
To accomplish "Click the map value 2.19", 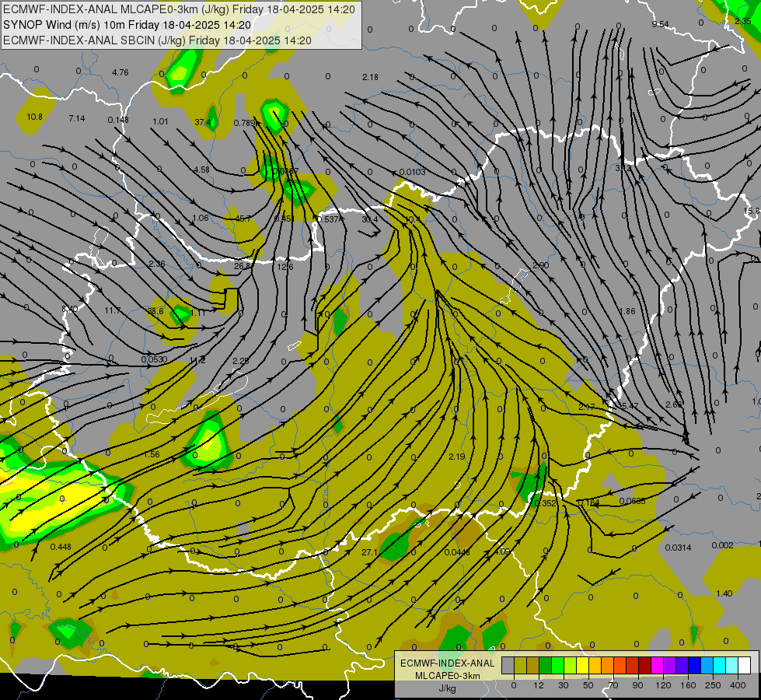I will point(457,457).
